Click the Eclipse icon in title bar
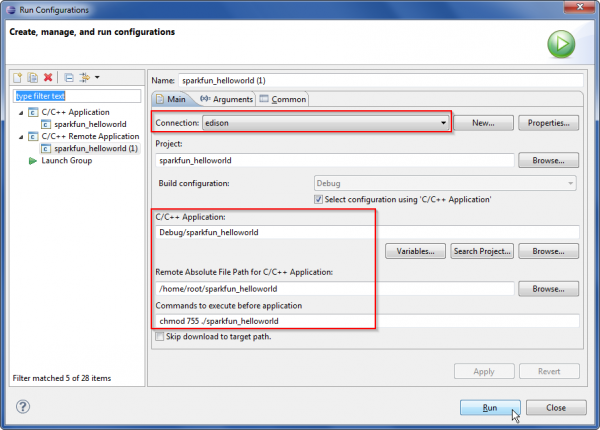The image size is (600, 430). 11,10
